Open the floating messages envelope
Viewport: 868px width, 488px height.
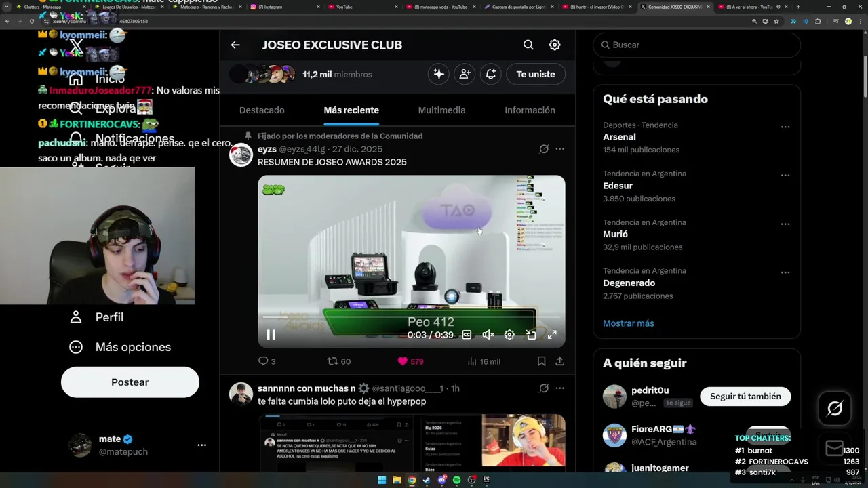(835, 448)
